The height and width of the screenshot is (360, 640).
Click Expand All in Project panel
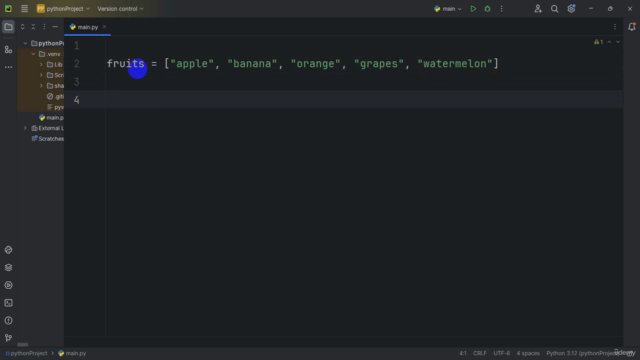click(22, 27)
